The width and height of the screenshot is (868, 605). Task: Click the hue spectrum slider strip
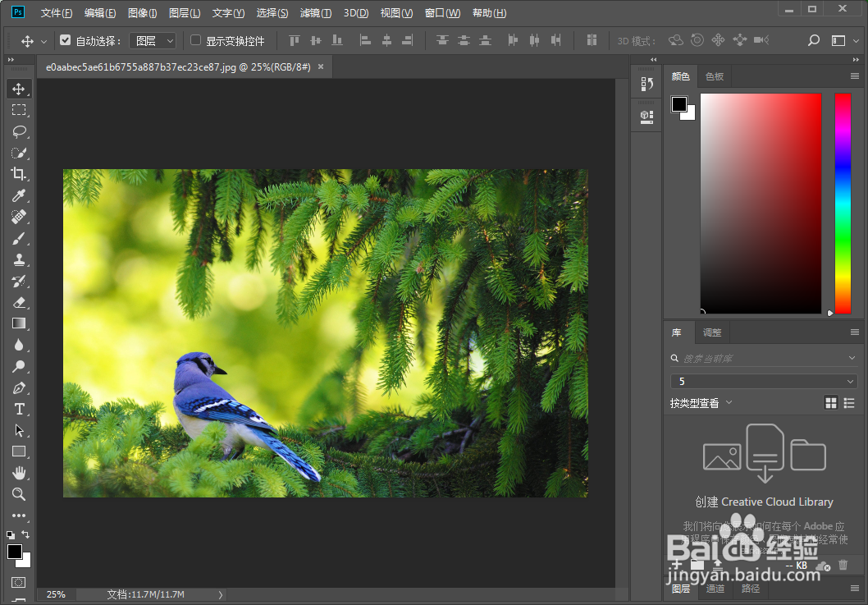843,204
